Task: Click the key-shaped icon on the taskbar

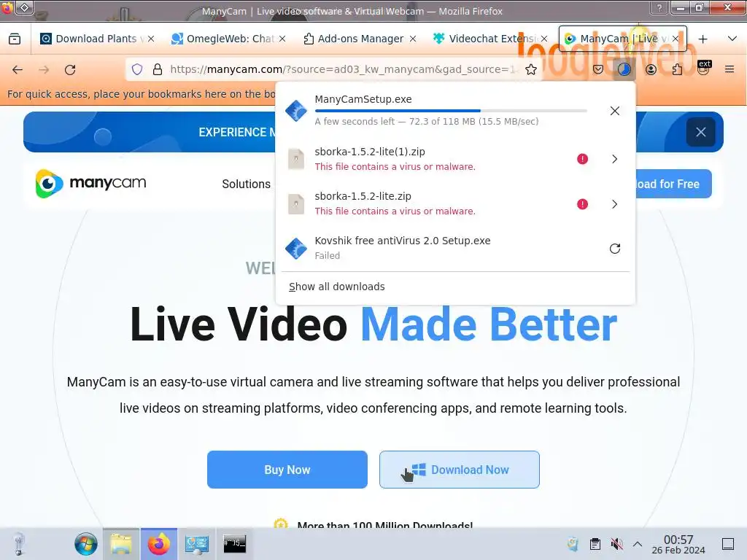Action: pyautogui.click(x=19, y=544)
